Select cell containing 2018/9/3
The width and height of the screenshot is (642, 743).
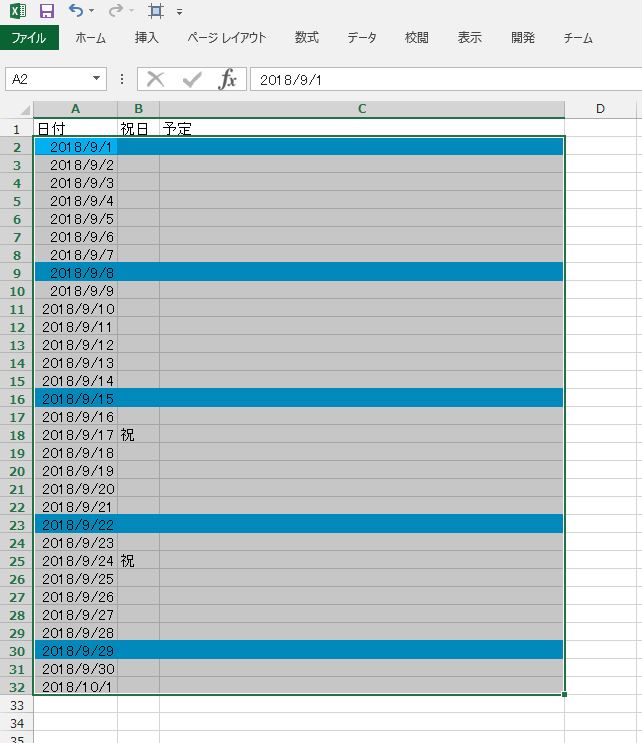click(76, 183)
